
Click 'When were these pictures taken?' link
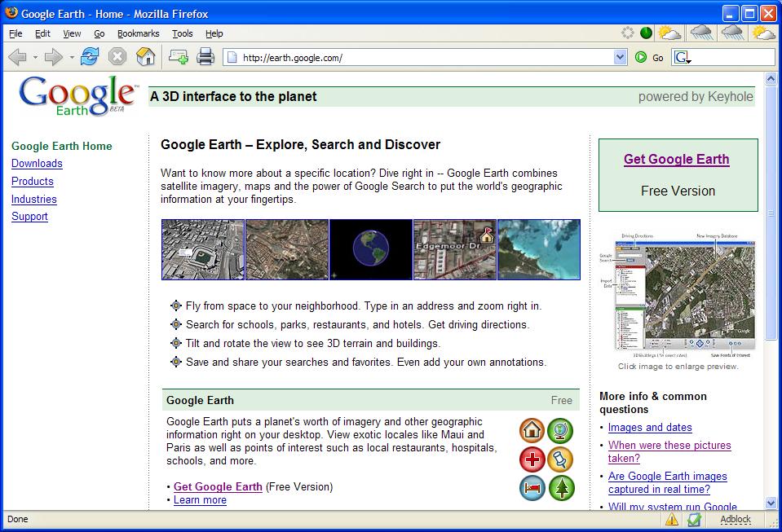(x=669, y=452)
